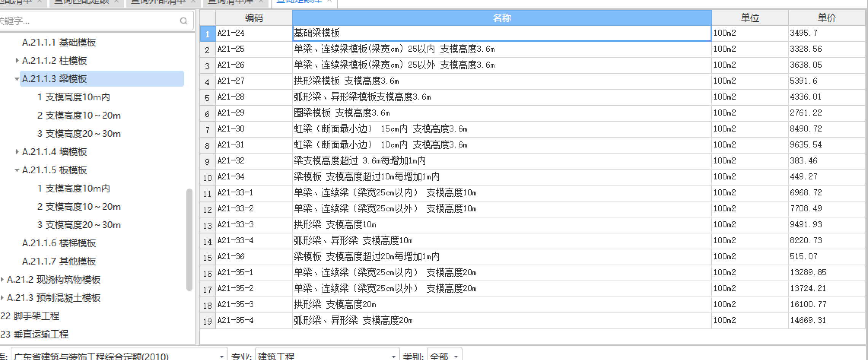Image resolution: width=868 pixels, height=360 pixels.
Task: Click price cell 449.27
Action: click(827, 177)
